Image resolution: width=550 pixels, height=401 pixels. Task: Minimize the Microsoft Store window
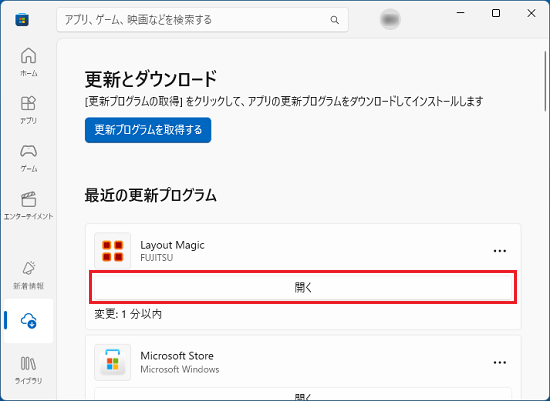tap(461, 13)
